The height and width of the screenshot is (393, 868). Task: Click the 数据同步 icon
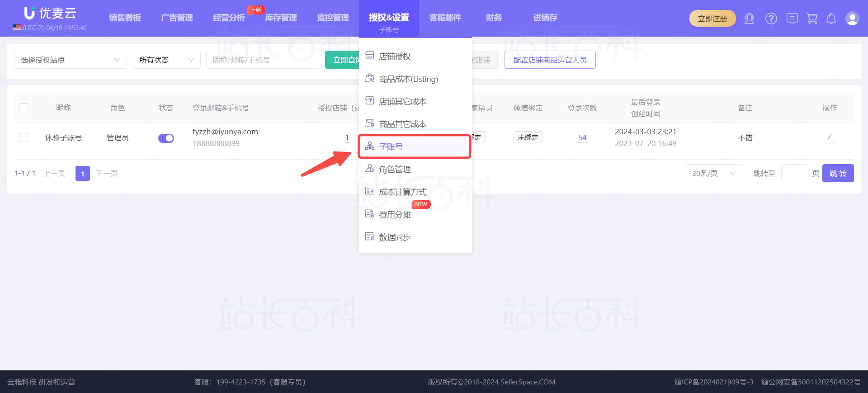click(370, 237)
